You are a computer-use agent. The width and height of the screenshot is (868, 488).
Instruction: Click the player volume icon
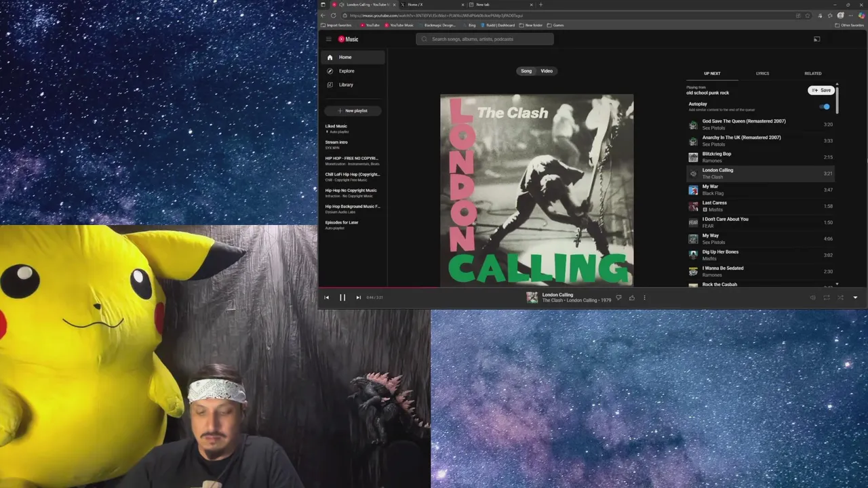coord(812,298)
